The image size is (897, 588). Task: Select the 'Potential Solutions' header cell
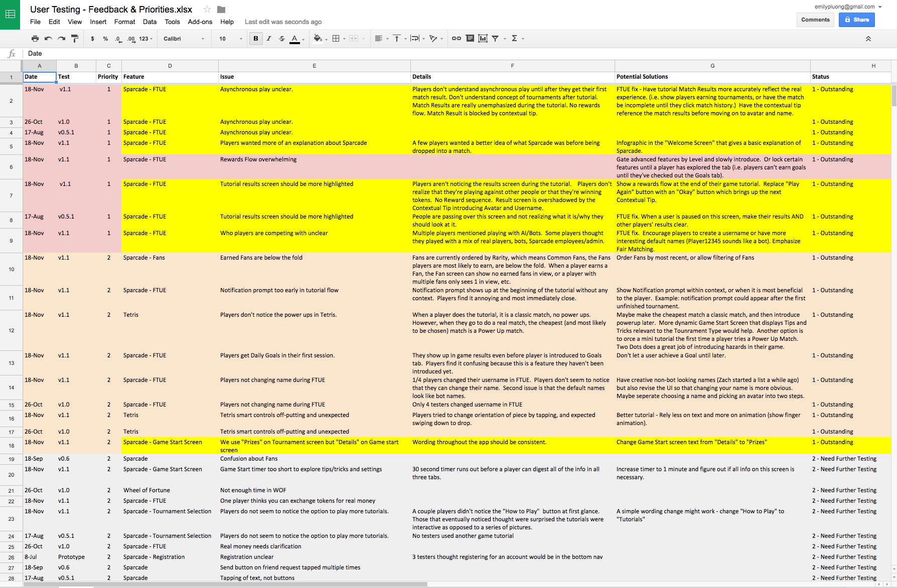[712, 77]
